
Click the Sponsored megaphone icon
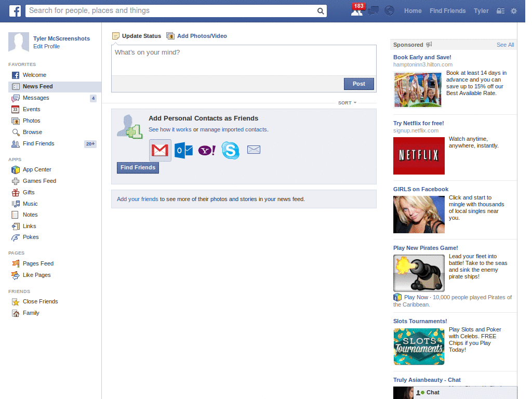click(x=429, y=45)
